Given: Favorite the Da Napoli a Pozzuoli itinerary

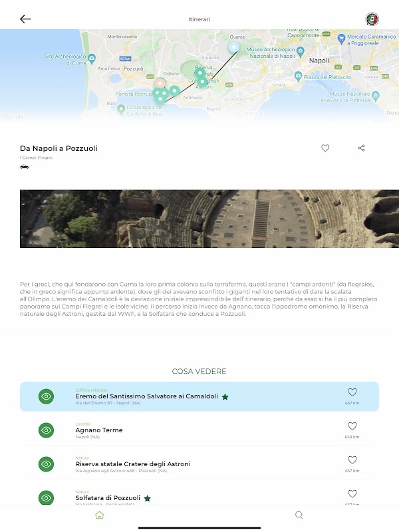Looking at the screenshot, I should (325, 148).
